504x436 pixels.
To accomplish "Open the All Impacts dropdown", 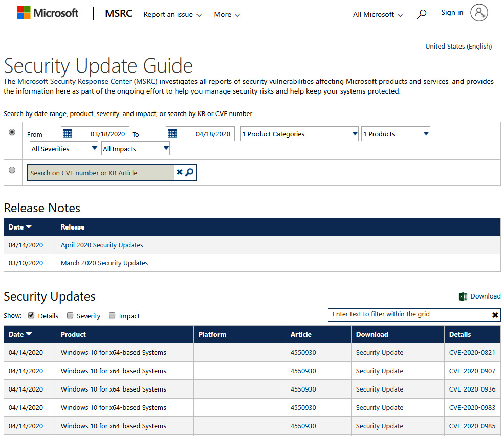I will (135, 149).
